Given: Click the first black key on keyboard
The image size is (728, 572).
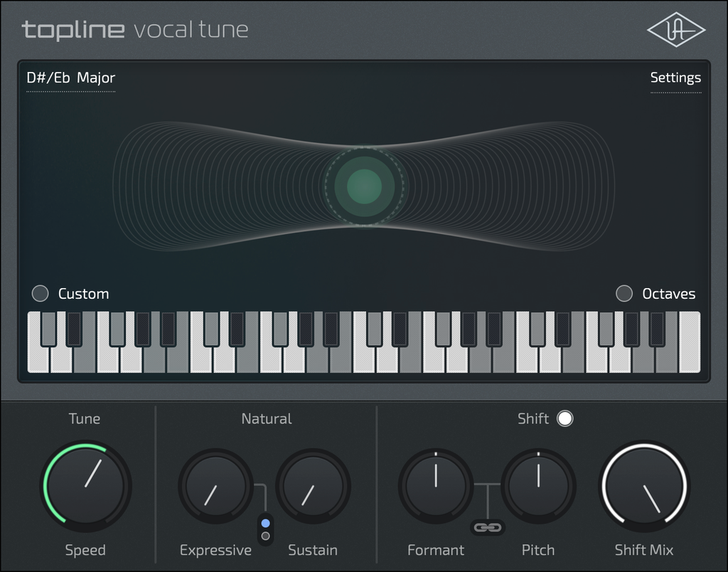Looking at the screenshot, I should coord(49,329).
